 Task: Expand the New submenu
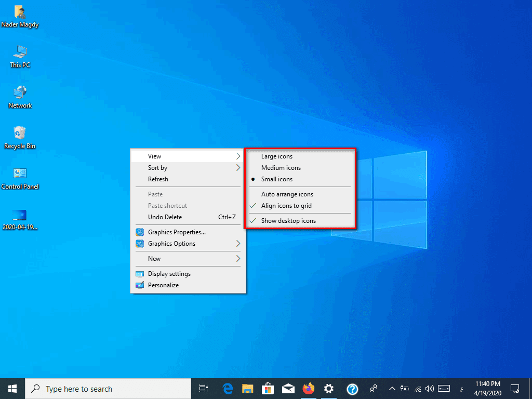pyautogui.click(x=188, y=259)
